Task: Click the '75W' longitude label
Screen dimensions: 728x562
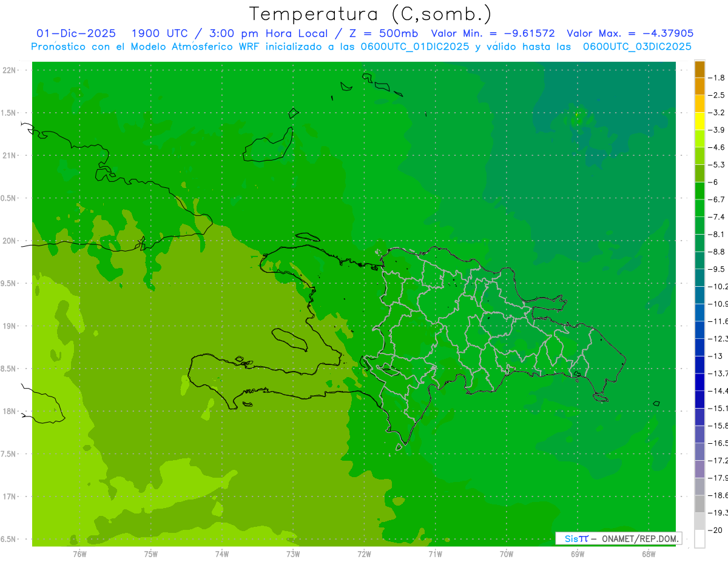Action: pyautogui.click(x=151, y=554)
